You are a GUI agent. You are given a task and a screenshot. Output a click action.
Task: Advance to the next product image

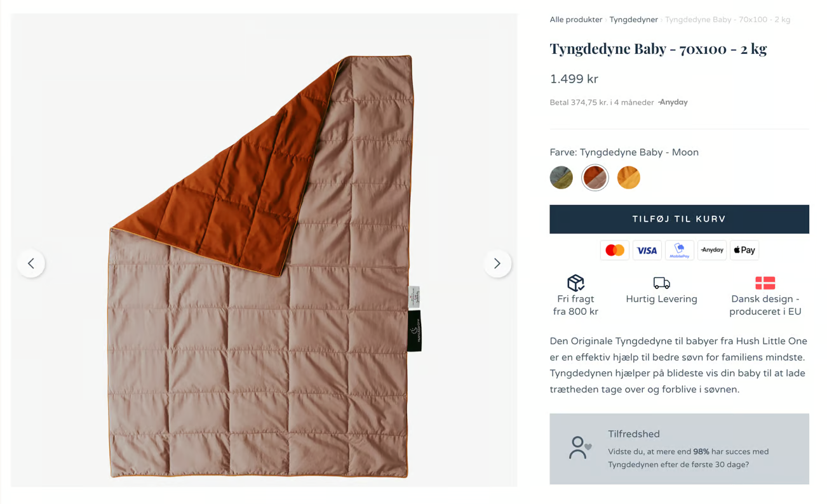497,263
